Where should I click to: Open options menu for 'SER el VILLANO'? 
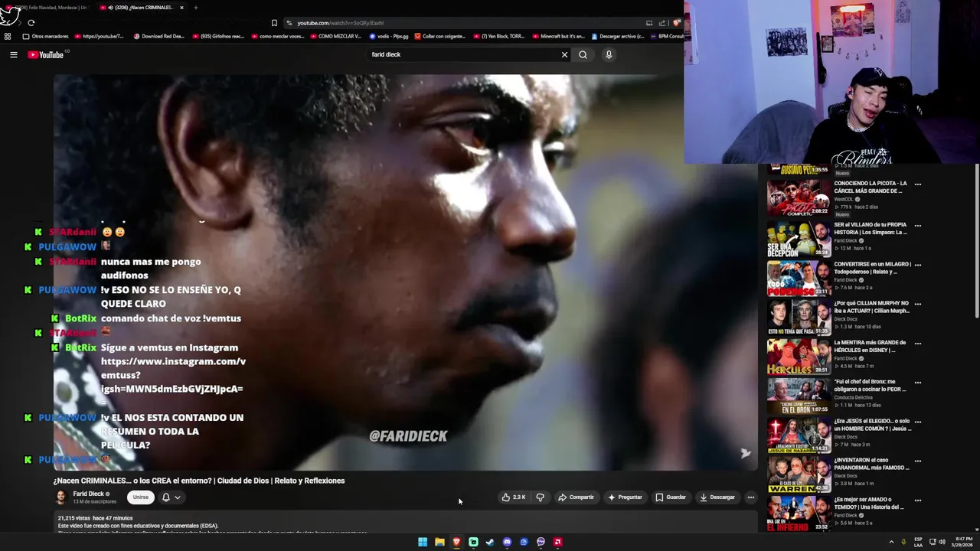coord(917,226)
